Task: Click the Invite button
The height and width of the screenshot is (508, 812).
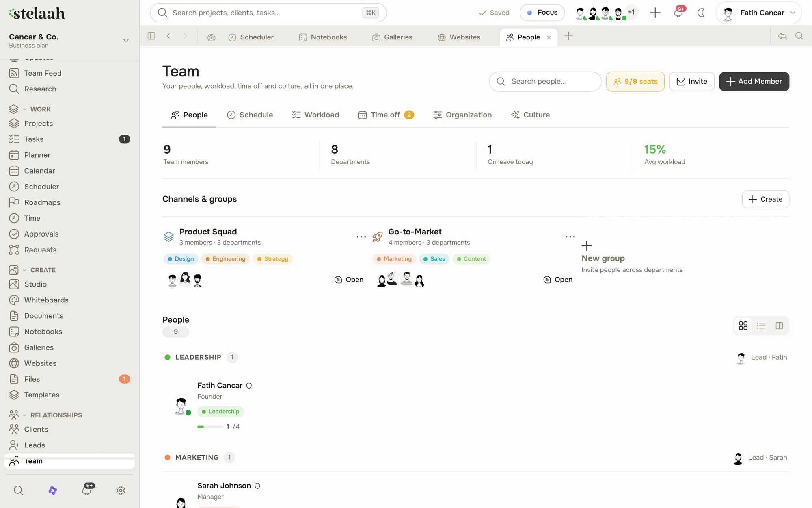Action: click(x=692, y=82)
